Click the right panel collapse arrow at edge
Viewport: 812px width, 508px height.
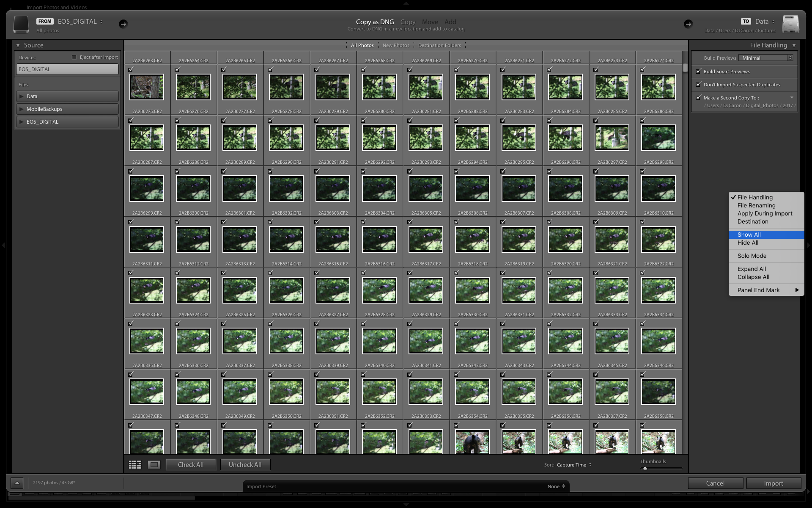click(x=809, y=245)
